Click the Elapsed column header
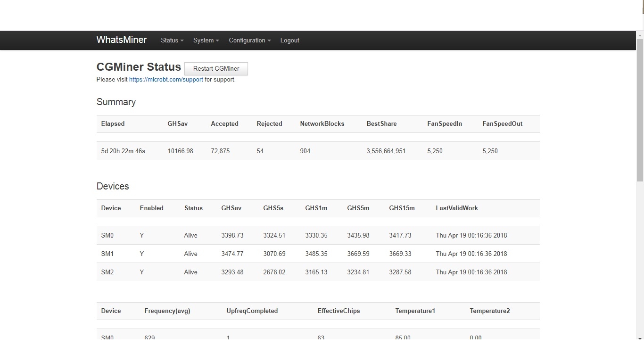 [113, 124]
